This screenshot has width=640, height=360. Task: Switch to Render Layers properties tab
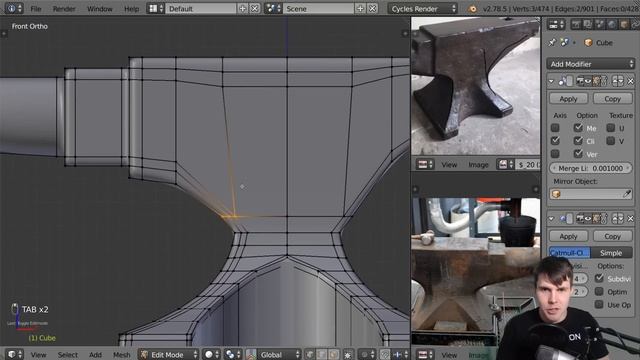587,24
